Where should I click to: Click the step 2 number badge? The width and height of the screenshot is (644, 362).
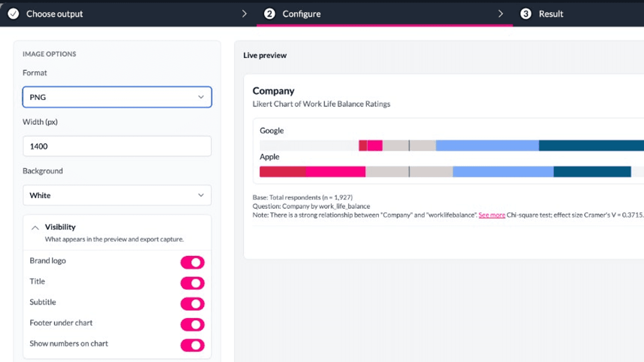[x=270, y=14]
